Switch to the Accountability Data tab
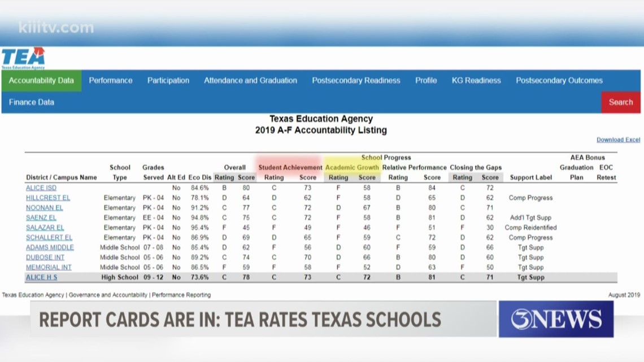Image resolution: width=644 pixels, height=362 pixels. 41,80
